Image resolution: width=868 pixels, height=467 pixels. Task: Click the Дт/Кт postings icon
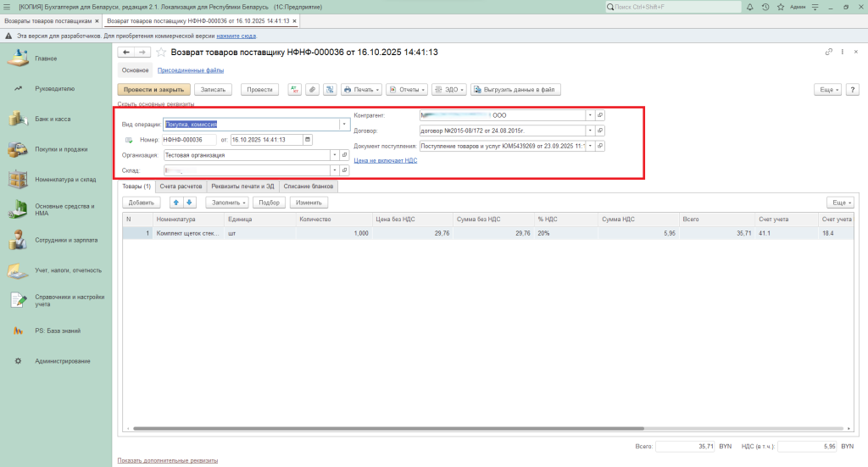click(x=295, y=89)
